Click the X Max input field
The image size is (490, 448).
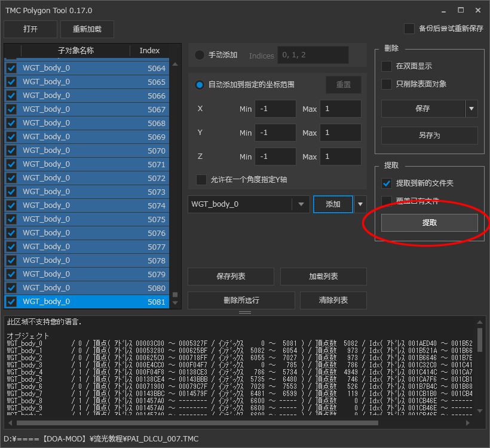tap(341, 109)
